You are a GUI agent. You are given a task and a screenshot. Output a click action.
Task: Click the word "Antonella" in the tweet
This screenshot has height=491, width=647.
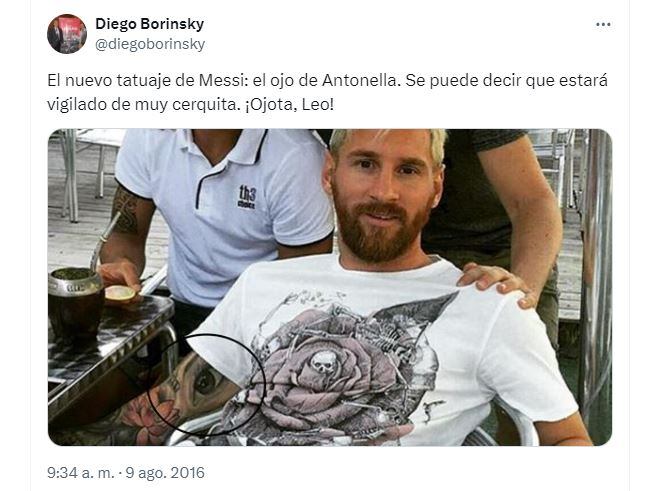[x=359, y=80]
